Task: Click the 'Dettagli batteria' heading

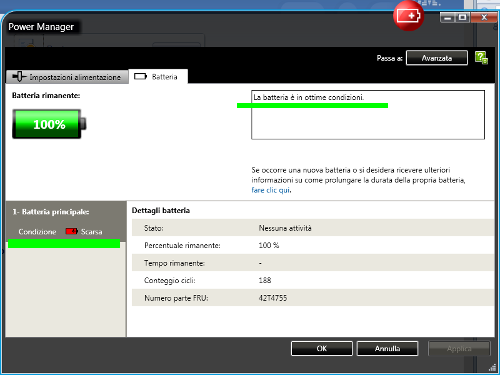Action: [x=161, y=210]
